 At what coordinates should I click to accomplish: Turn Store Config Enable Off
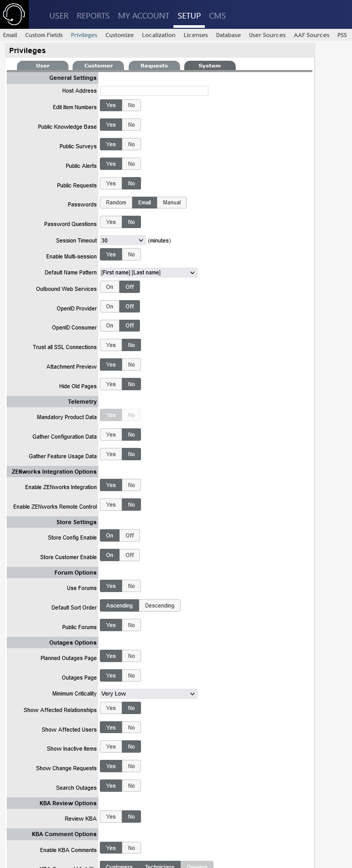click(130, 535)
